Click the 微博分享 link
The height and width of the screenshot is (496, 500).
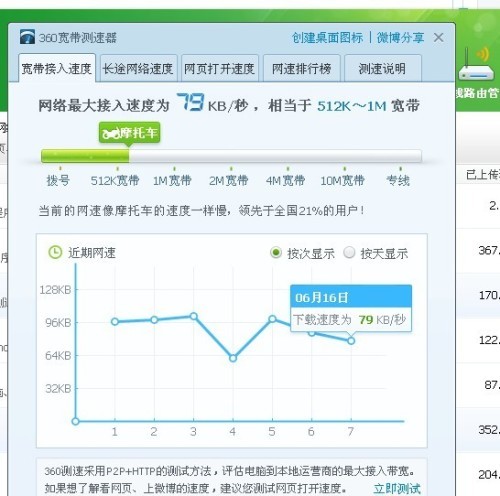coord(400,38)
